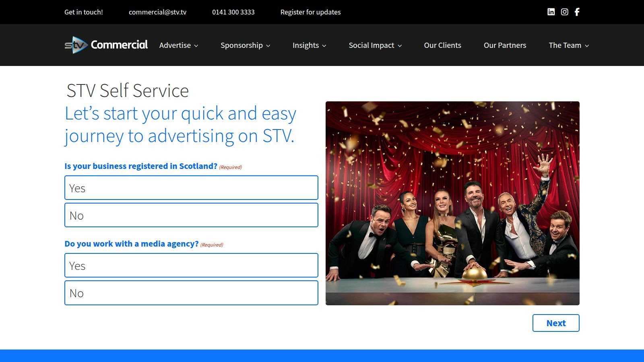Click the 0141 300 3333 phone link
This screenshot has height=362, width=644.
pos(233,12)
